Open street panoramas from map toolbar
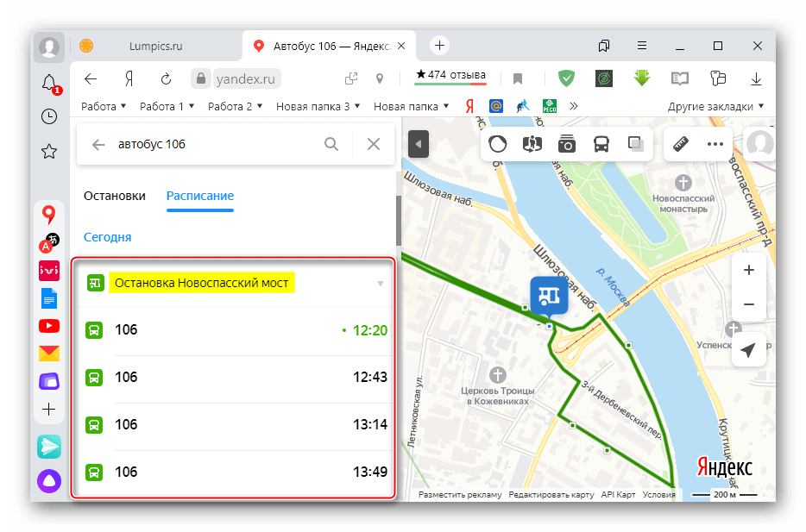The image size is (806, 532). (x=532, y=145)
